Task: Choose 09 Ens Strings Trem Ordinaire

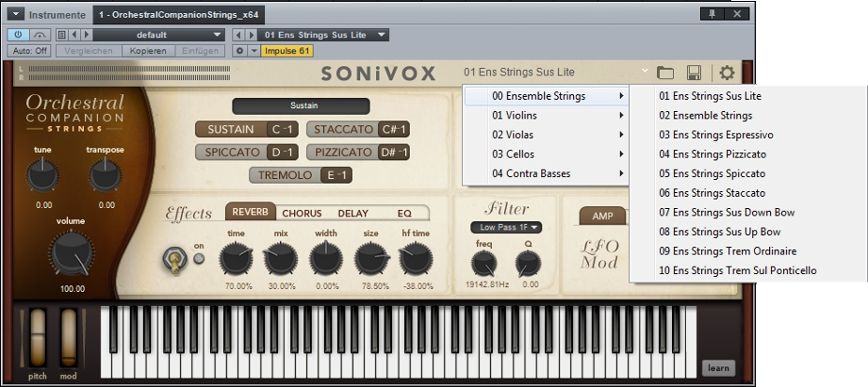Action: pos(749,251)
